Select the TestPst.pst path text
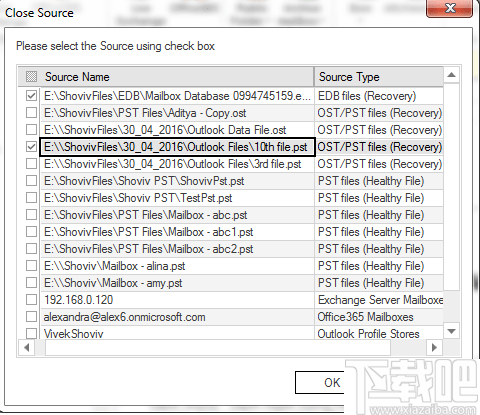 point(138,198)
